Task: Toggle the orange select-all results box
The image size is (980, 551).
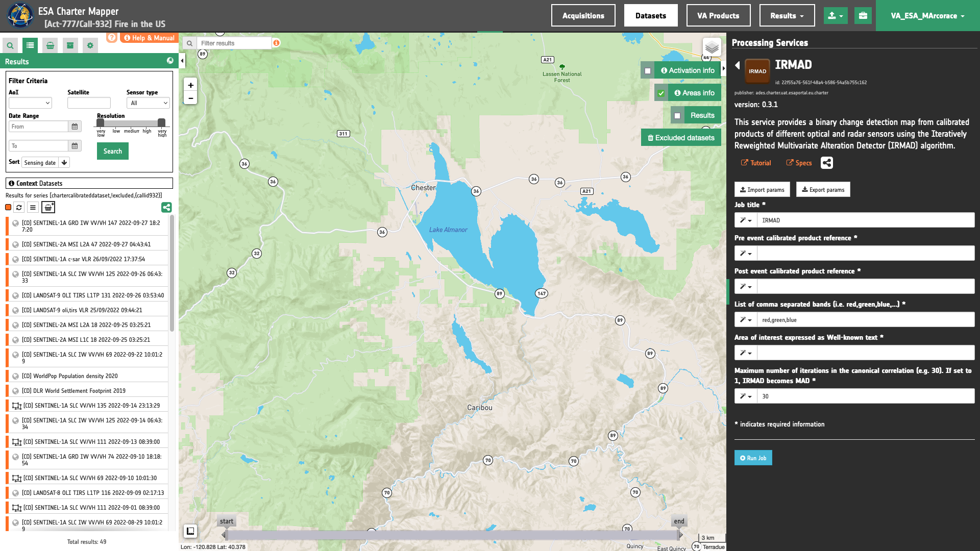Action: [8, 207]
